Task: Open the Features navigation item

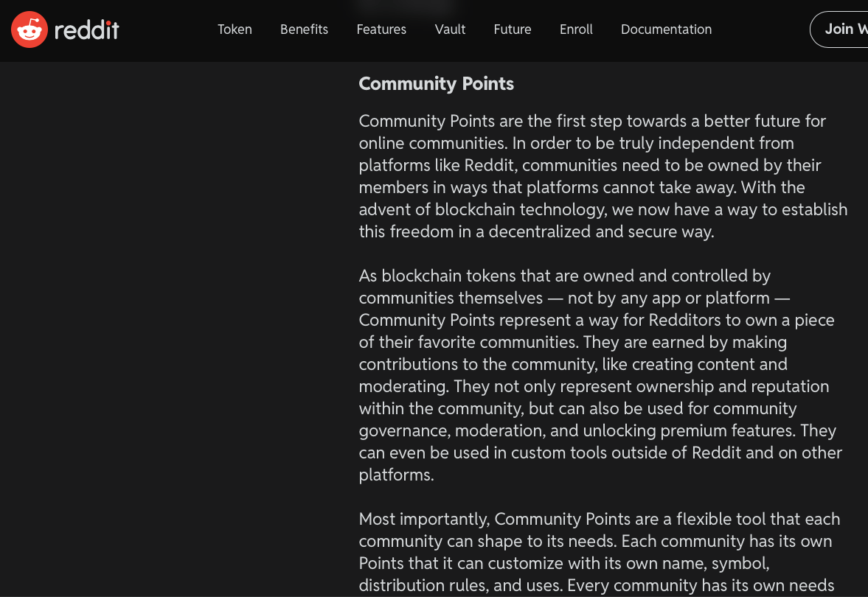Action: pyautogui.click(x=381, y=29)
